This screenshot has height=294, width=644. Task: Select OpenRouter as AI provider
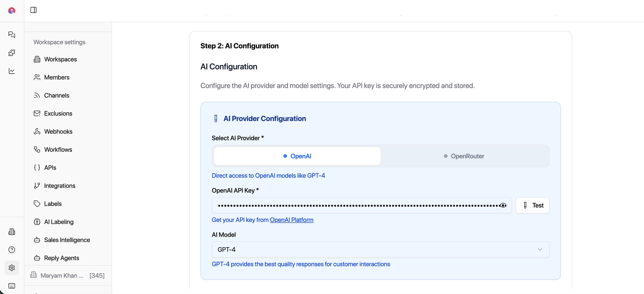(x=464, y=156)
